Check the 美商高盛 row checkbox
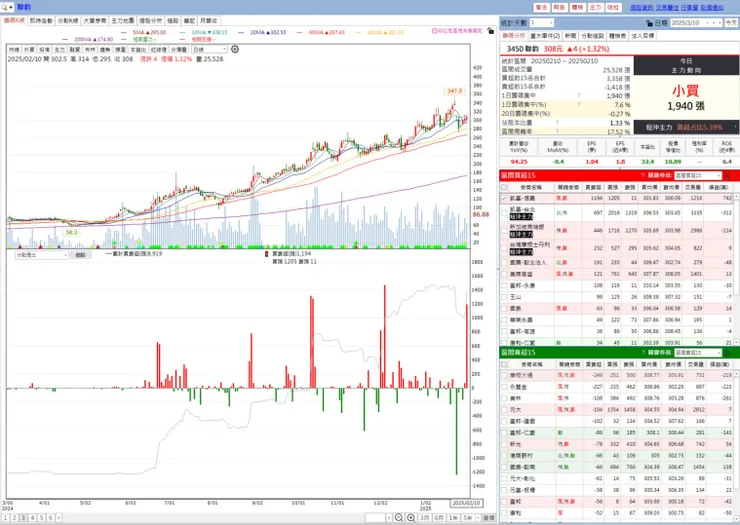740x525 pixels. click(504, 274)
